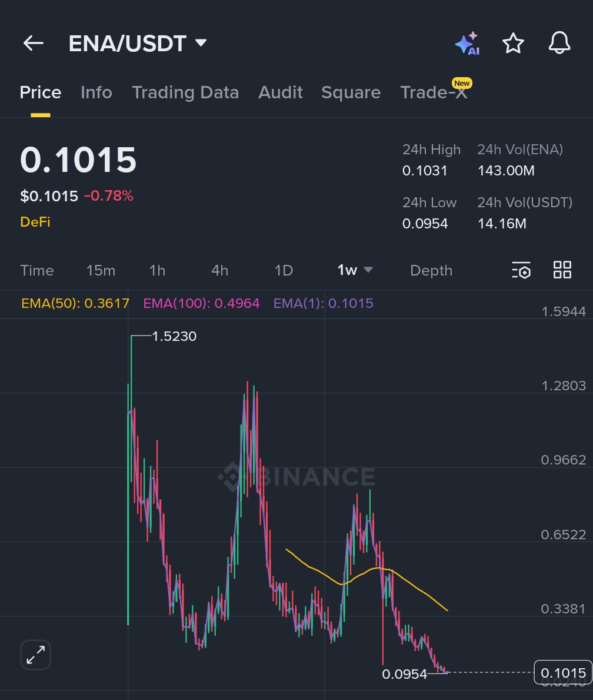This screenshot has width=593, height=700.
Task: Tap the EMA(50) indicator label
Action: coord(75,303)
